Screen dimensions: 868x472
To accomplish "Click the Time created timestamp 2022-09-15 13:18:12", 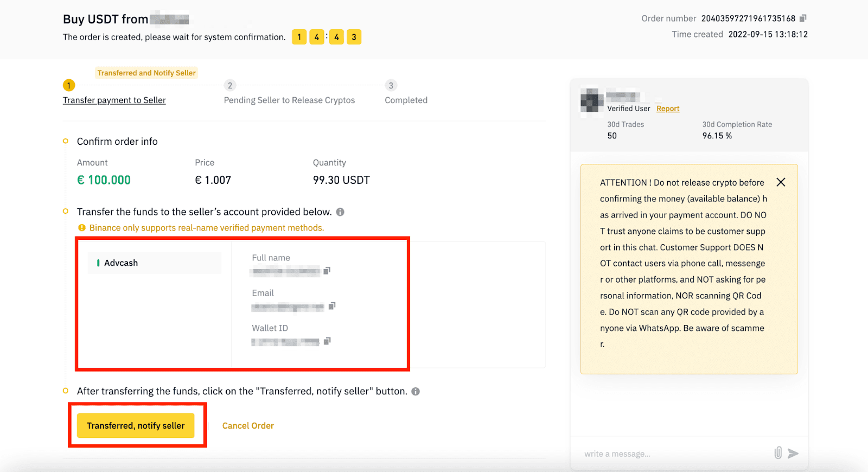I will coord(768,34).
